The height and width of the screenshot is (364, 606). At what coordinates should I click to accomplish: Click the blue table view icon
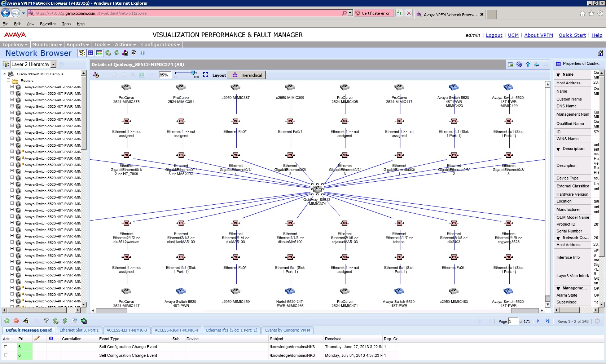point(91,53)
